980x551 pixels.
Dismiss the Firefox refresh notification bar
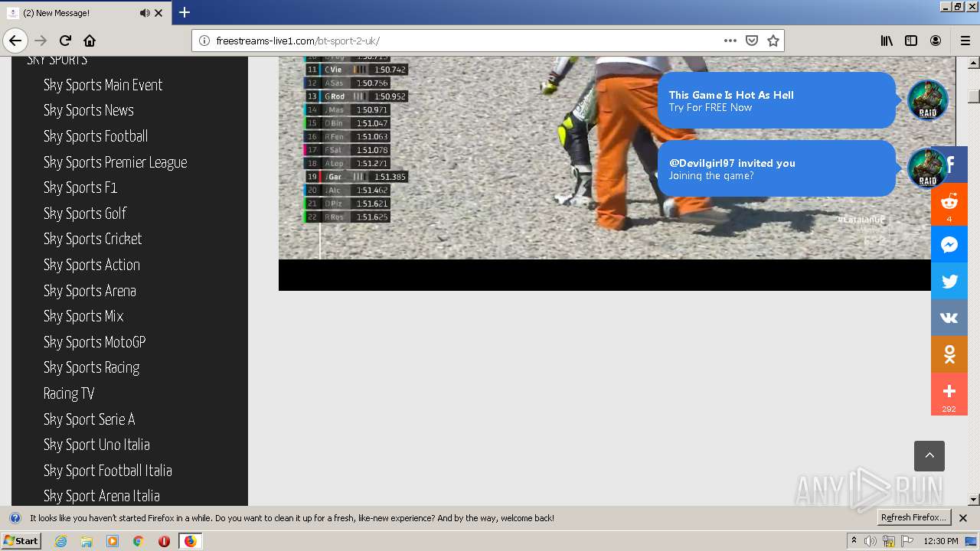(x=963, y=518)
